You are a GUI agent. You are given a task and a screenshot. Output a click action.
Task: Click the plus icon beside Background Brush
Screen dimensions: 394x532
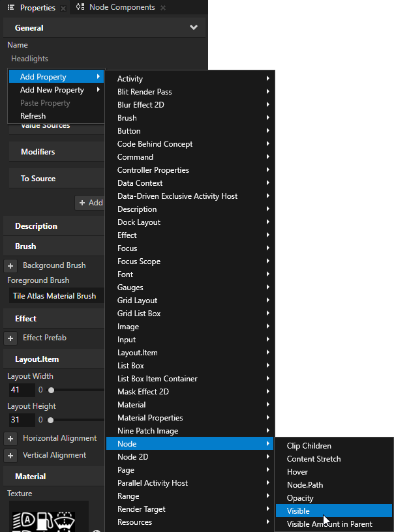9,265
